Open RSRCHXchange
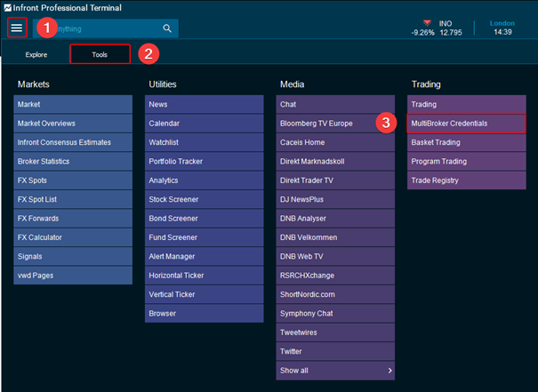 [x=335, y=276]
